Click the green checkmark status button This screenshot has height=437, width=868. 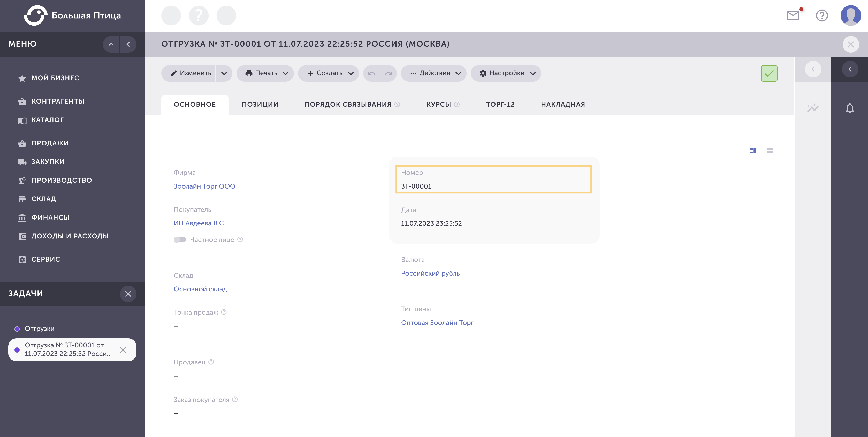769,73
